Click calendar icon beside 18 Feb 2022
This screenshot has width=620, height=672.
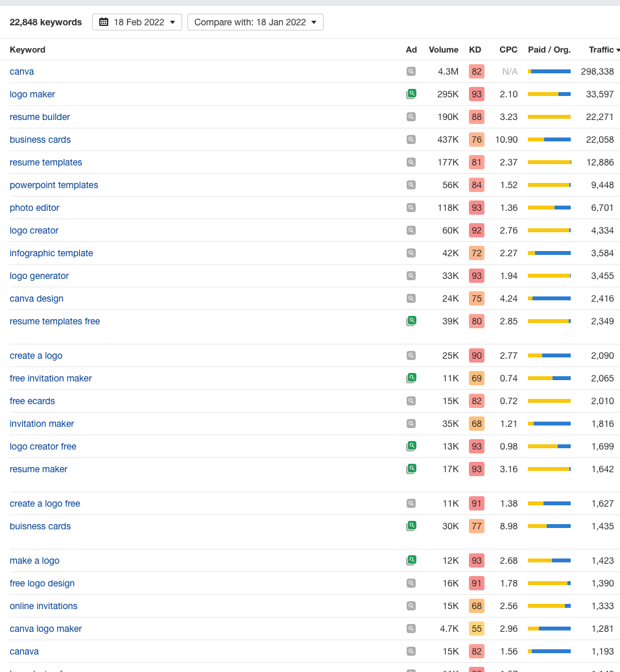pyautogui.click(x=104, y=22)
